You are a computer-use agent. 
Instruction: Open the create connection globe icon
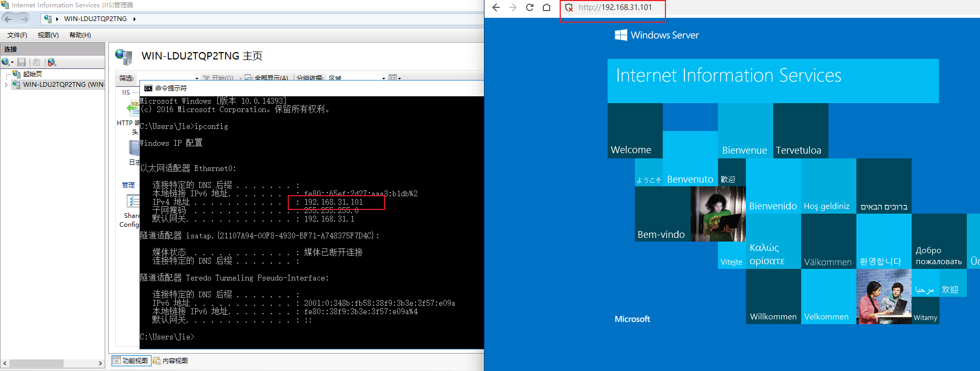point(5,62)
